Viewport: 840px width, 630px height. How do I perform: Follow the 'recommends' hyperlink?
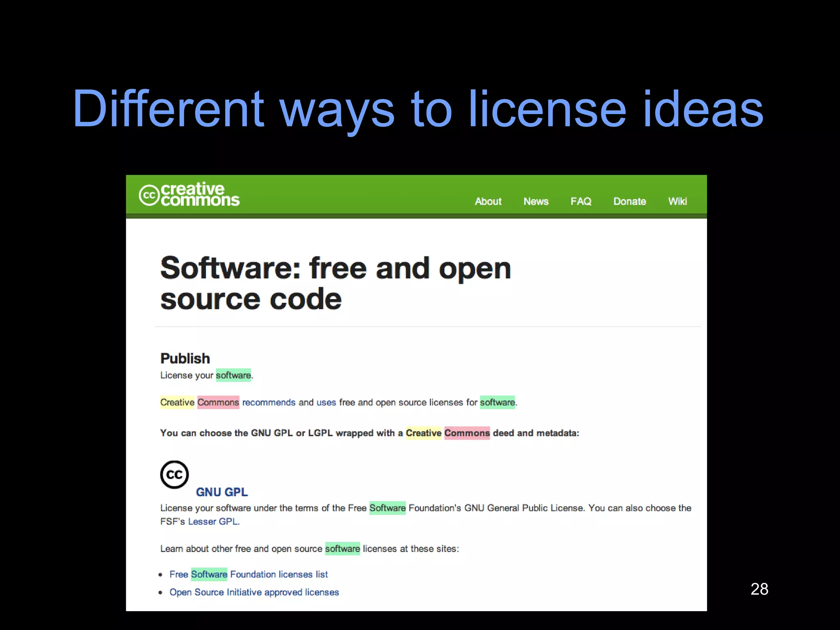pyautogui.click(x=269, y=402)
